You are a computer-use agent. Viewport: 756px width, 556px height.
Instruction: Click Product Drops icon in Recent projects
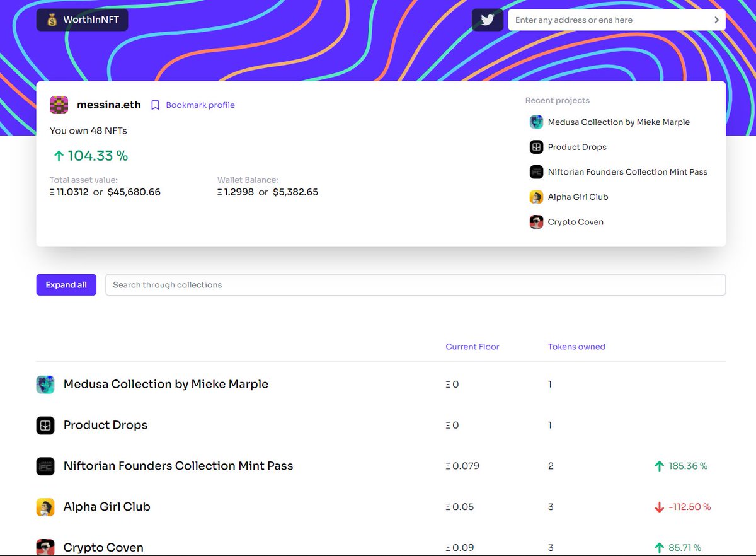pos(536,147)
